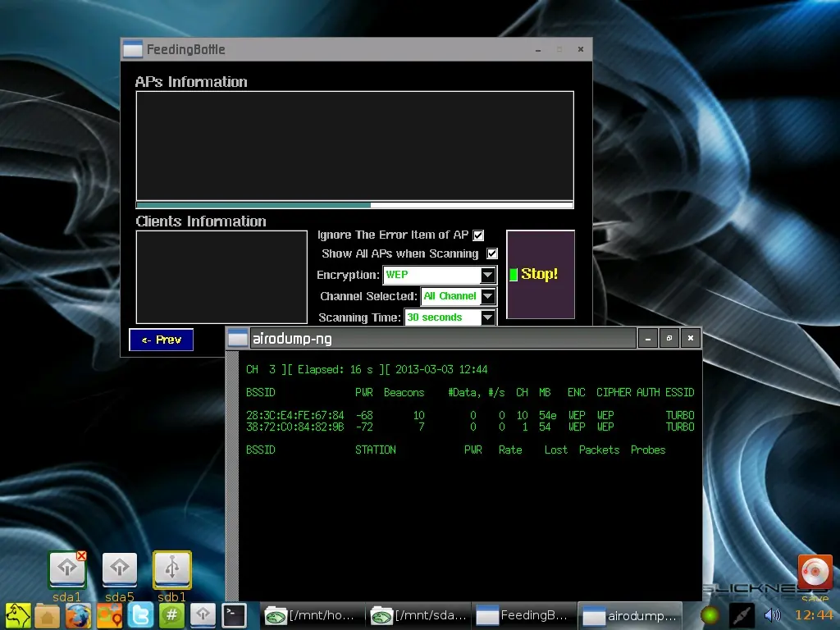The image size is (840, 630).
Task: Open network connection tray icon
Action: (x=742, y=615)
